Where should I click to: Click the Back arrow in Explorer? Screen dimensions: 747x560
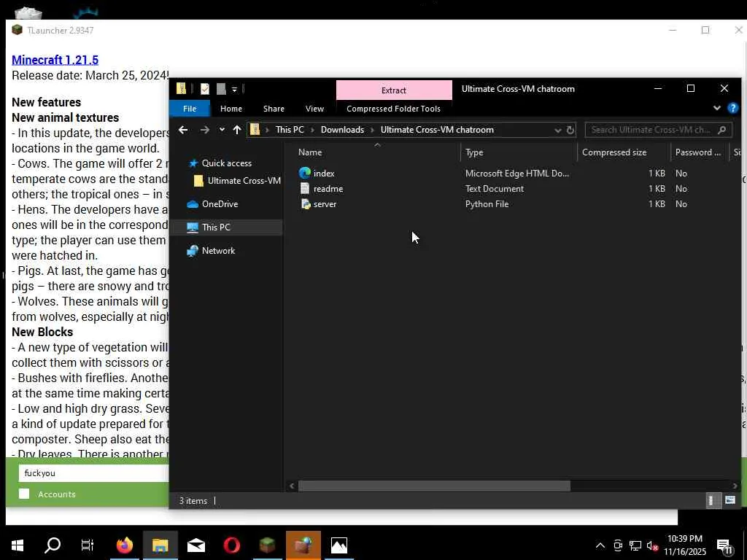(x=183, y=130)
